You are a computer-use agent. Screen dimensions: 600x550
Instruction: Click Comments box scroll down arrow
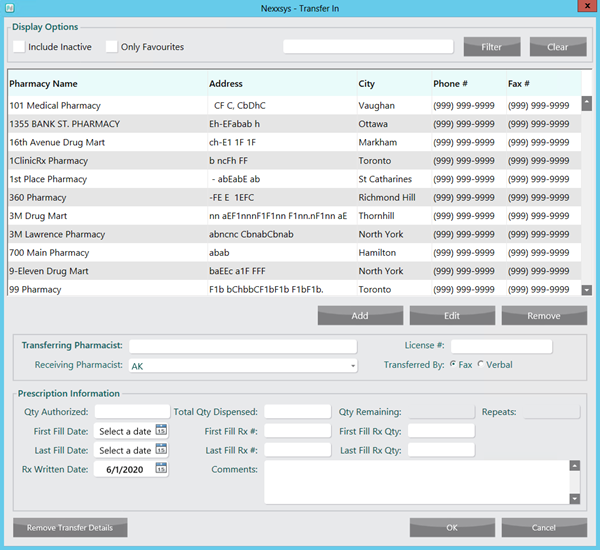(575, 498)
